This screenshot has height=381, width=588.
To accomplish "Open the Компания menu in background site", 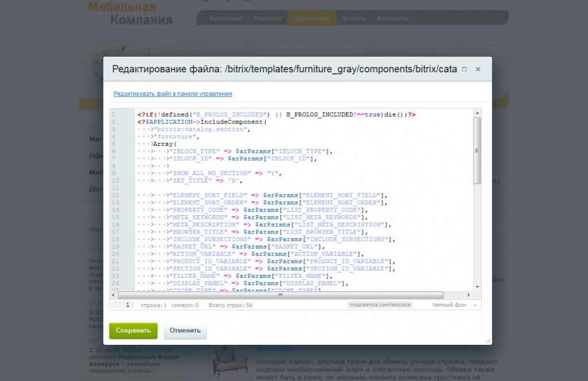I will point(226,18).
